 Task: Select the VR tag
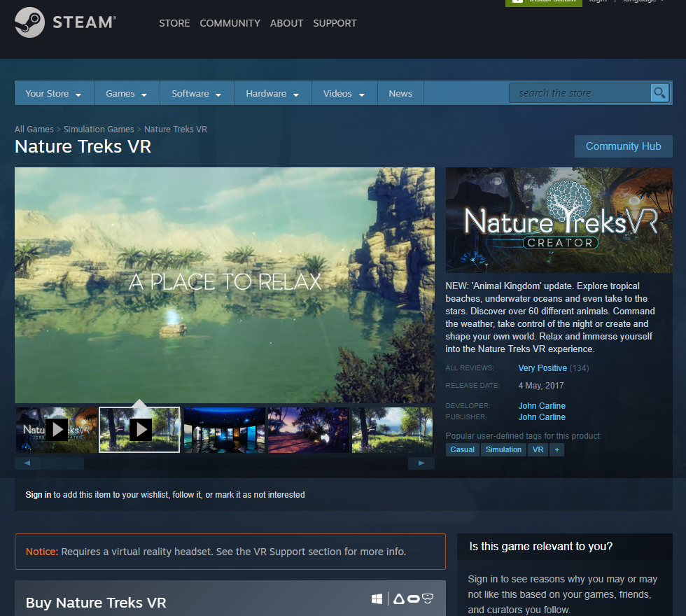(538, 449)
